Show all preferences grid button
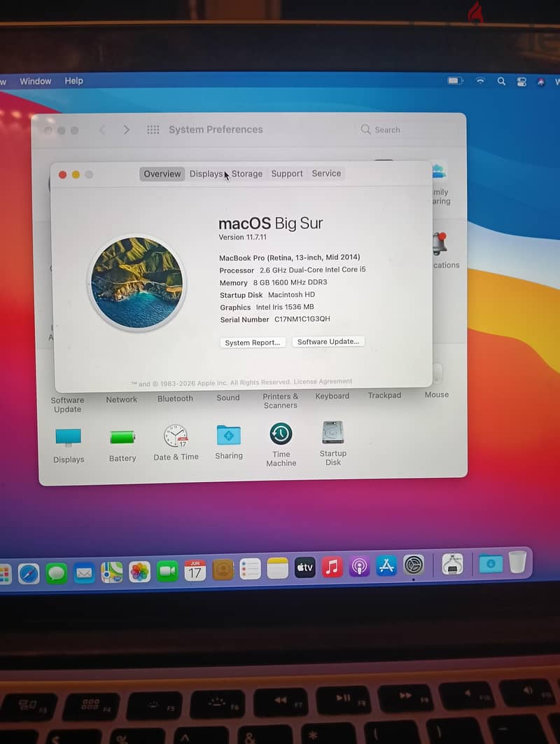This screenshot has height=744, width=560. (x=153, y=130)
